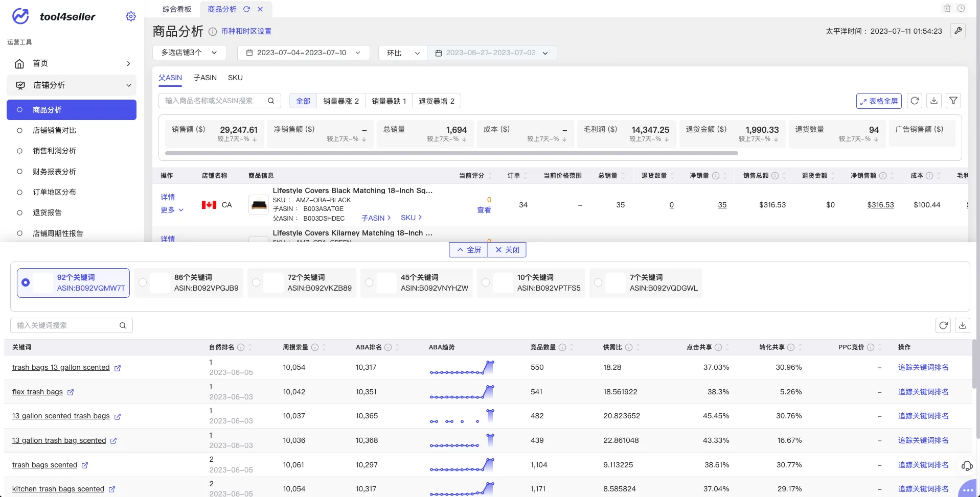The height and width of the screenshot is (497, 980).
Task: Select ASIN B092VNYHZW radio with 45 keywords
Action: tap(369, 282)
